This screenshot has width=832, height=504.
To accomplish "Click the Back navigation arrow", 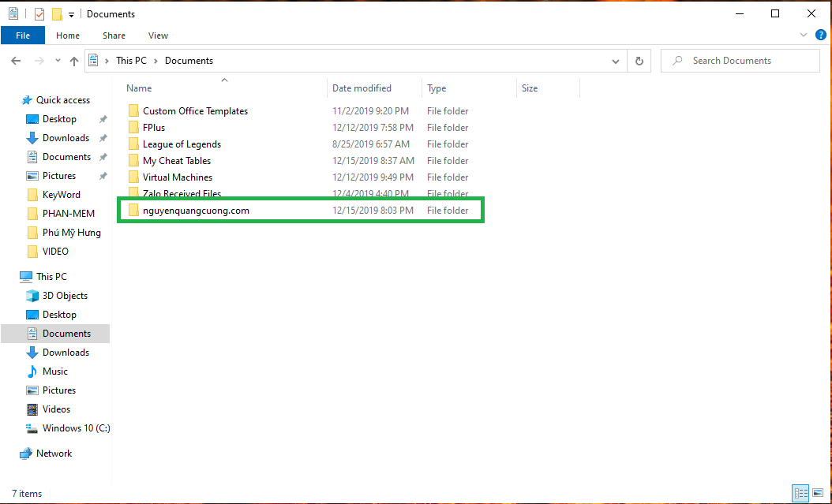I will point(16,61).
